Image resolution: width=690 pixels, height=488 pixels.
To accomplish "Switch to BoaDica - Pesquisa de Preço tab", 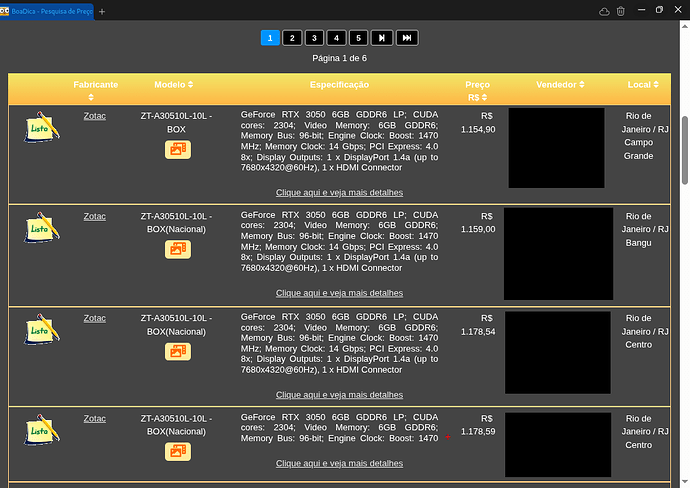I will [x=47, y=11].
